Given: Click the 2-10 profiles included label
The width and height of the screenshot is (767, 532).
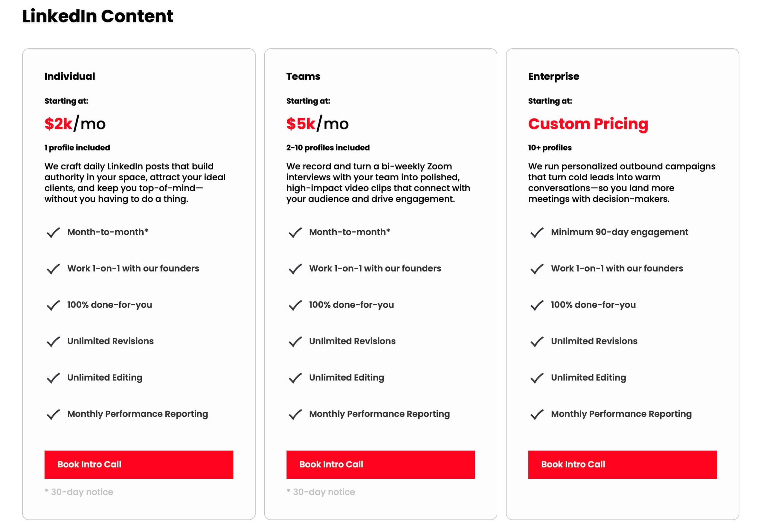Looking at the screenshot, I should pos(327,148).
